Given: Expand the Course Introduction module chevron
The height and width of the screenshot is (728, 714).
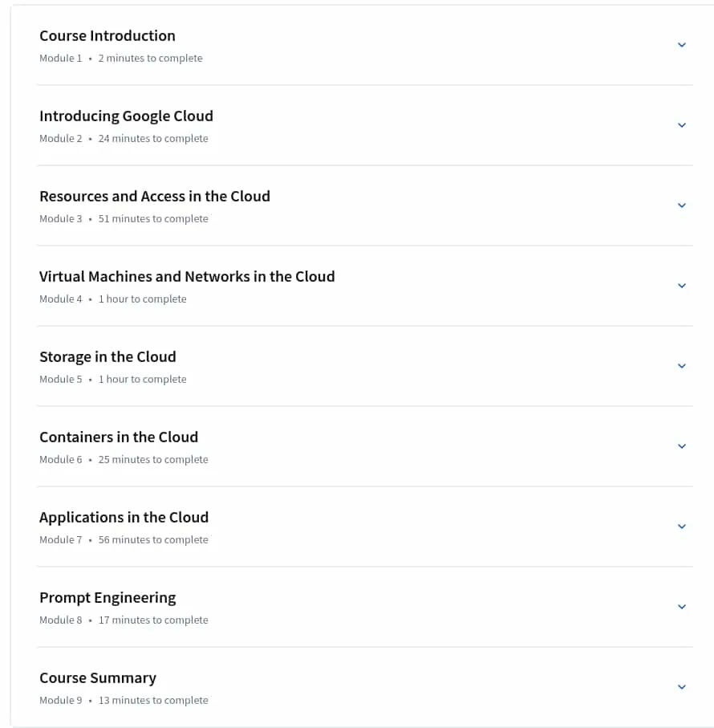Looking at the screenshot, I should [x=682, y=45].
